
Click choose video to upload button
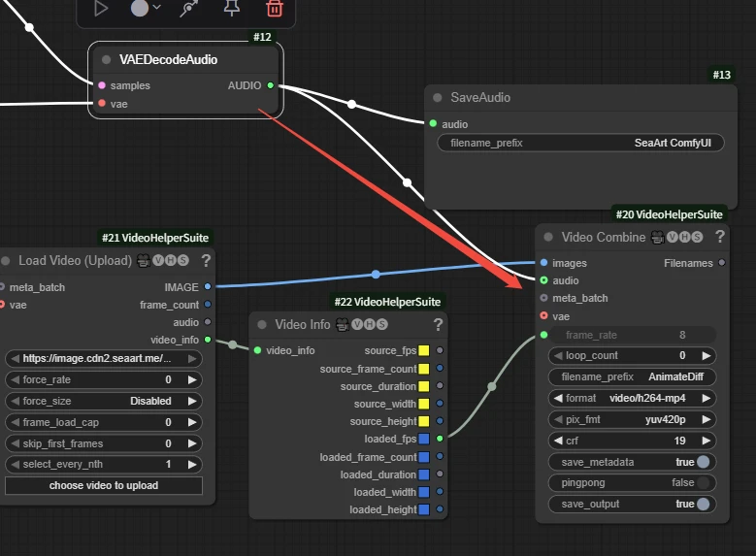(104, 485)
